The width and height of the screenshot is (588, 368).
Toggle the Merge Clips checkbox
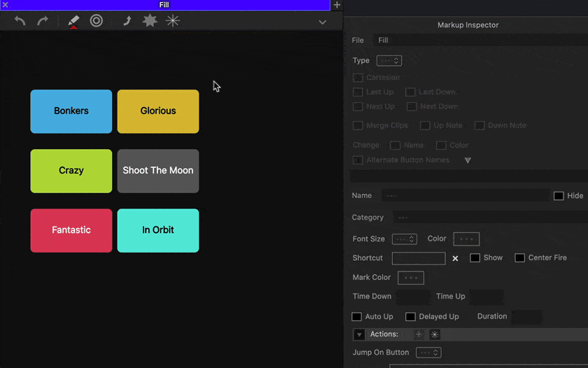(x=358, y=125)
